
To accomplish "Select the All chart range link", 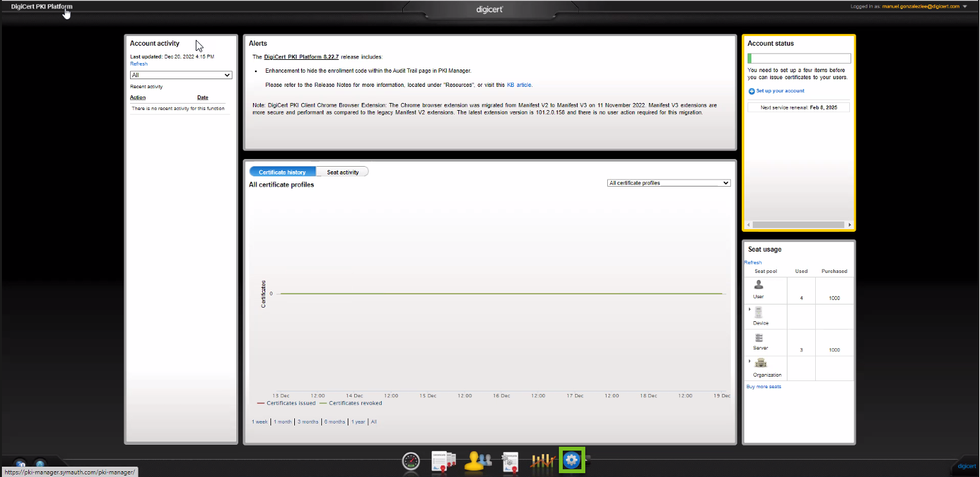I will click(374, 422).
